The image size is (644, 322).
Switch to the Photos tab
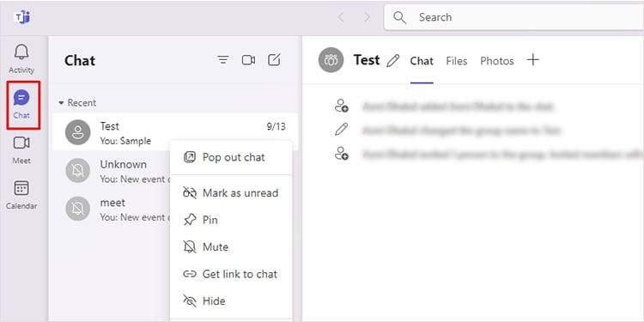(497, 61)
